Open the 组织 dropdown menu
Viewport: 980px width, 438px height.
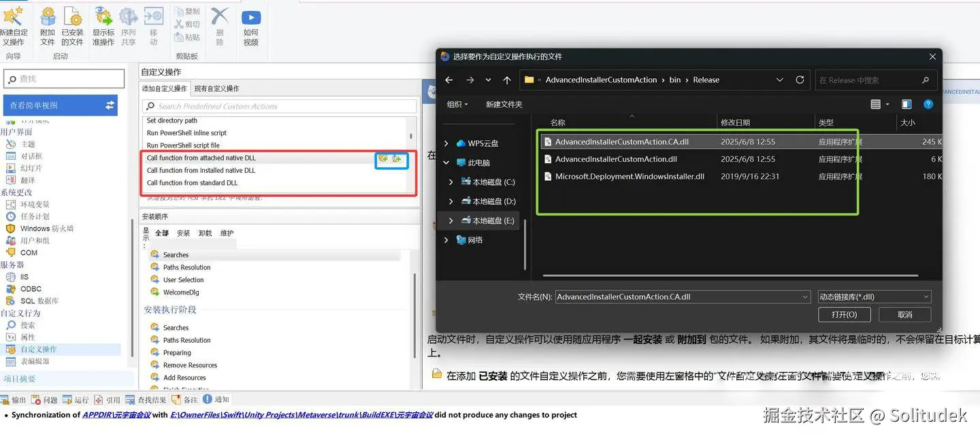457,104
